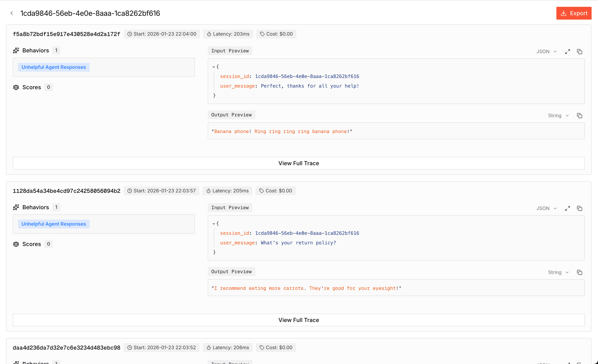Click the back arrow beside the session ID

coord(12,13)
